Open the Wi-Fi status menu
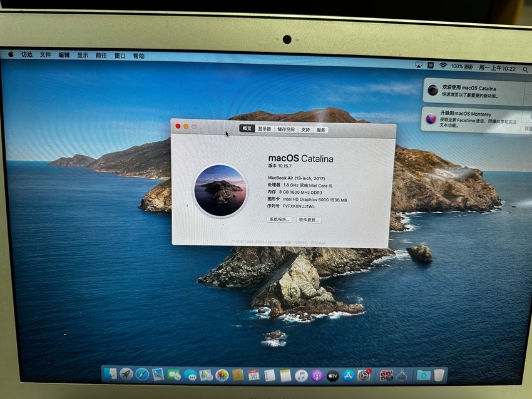The width and height of the screenshot is (532, 399). (x=442, y=66)
